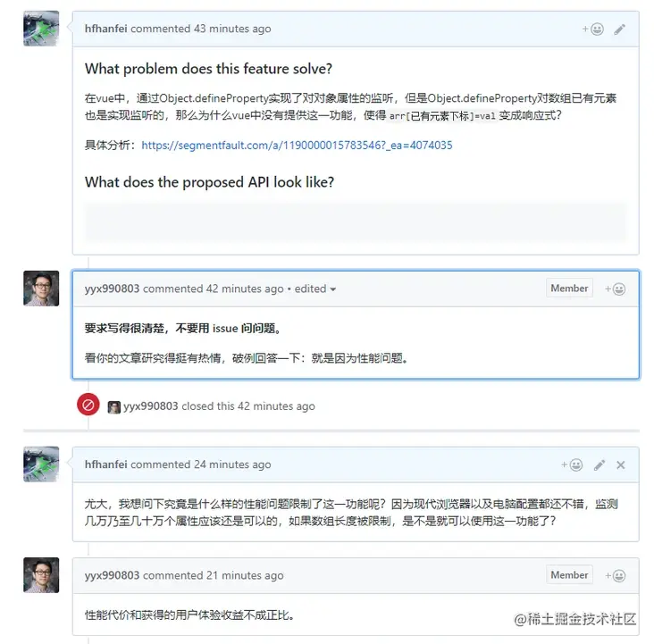
Task: Click hfhanfei's avatar beside the first comment
Action: (x=41, y=29)
